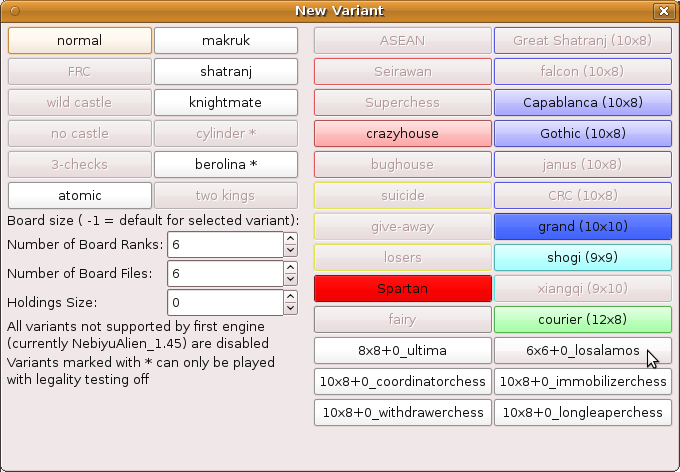Select 10x8+0_coordinatorchess variant

point(403,382)
